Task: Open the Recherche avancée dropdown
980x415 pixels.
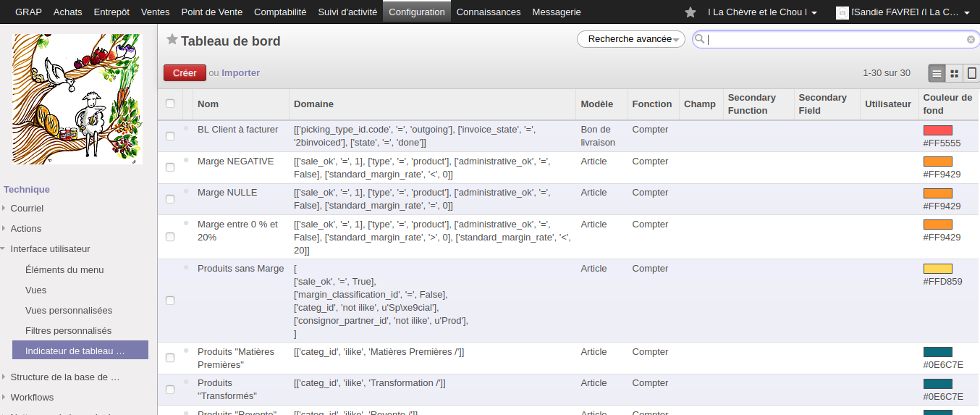Action: tap(630, 39)
